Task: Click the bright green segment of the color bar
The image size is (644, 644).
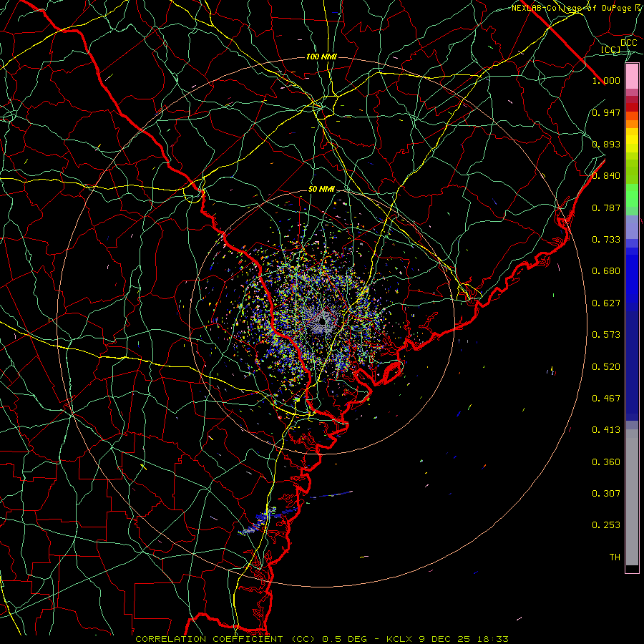Action: 632,195
